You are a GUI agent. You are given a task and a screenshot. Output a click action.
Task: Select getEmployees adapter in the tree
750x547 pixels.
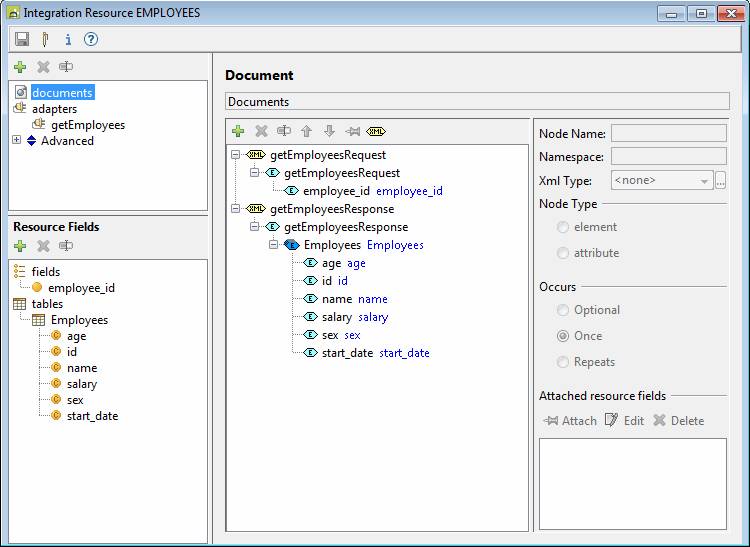tap(88, 125)
